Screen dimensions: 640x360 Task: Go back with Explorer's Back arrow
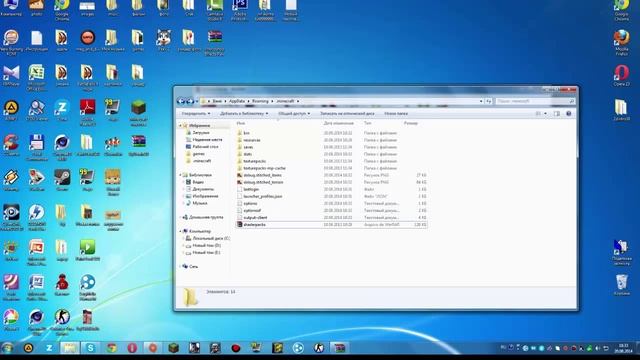181,101
